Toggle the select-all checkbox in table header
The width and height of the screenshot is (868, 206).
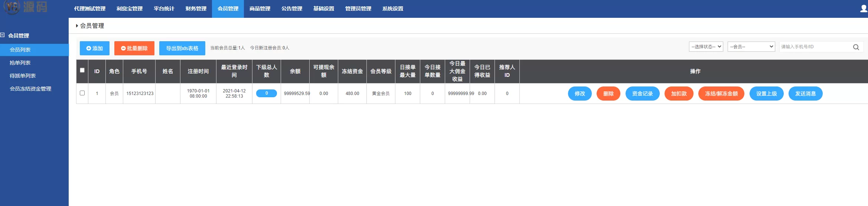point(82,71)
